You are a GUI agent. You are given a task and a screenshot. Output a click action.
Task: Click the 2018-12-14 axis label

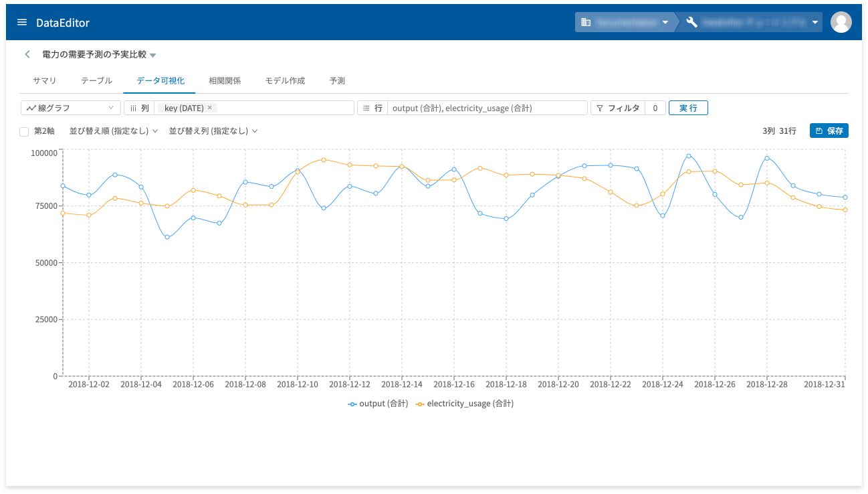402,385
